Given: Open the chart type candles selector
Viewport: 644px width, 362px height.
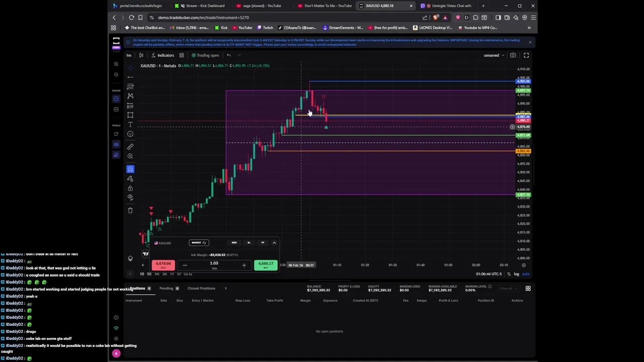Looking at the screenshot, I should 141,55.
